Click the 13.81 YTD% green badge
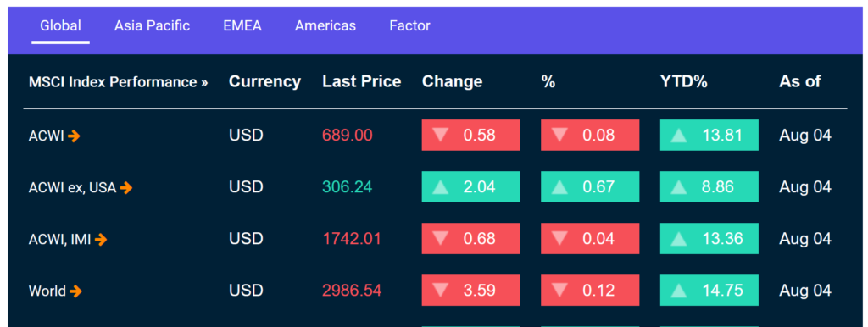868x327 pixels. 709,135
